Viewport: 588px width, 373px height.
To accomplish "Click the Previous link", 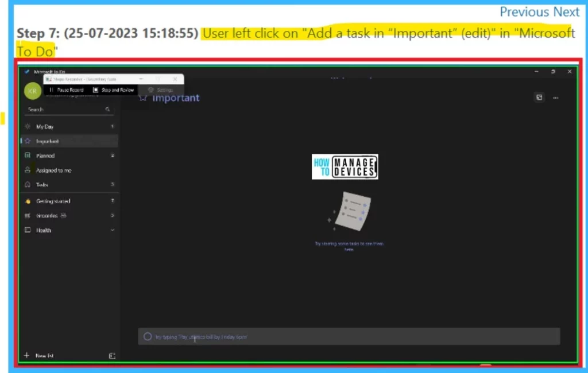I will 525,11.
